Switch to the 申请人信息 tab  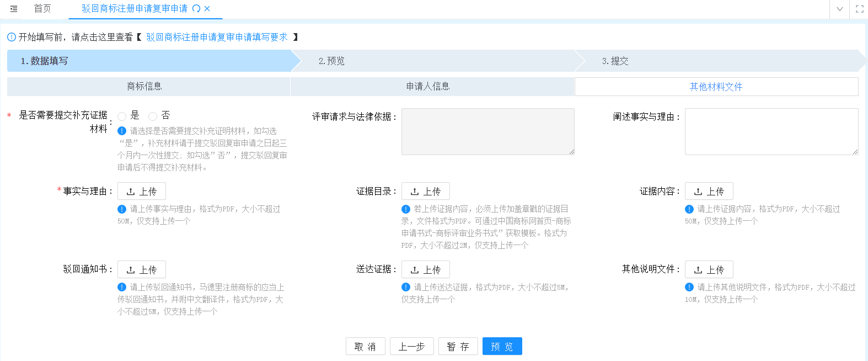click(x=428, y=87)
